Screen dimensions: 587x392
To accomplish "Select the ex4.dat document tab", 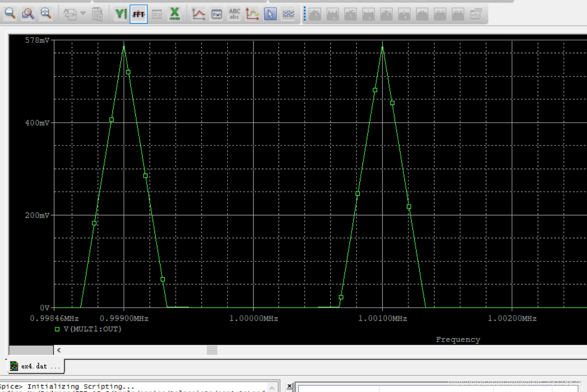I will pyautogui.click(x=36, y=366).
